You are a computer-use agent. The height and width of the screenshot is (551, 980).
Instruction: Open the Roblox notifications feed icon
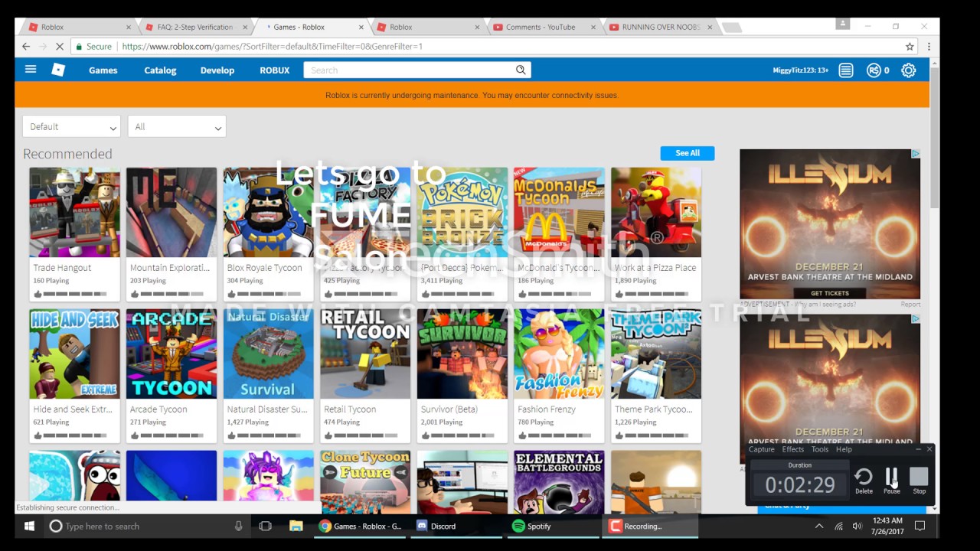(x=845, y=70)
